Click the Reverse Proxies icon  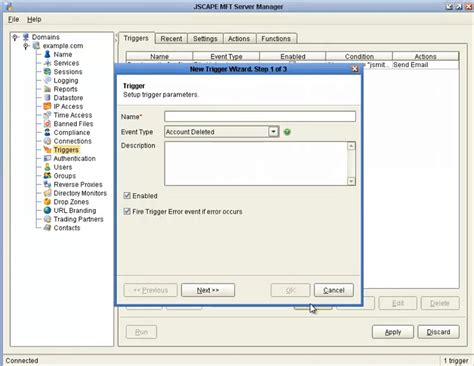(47, 184)
